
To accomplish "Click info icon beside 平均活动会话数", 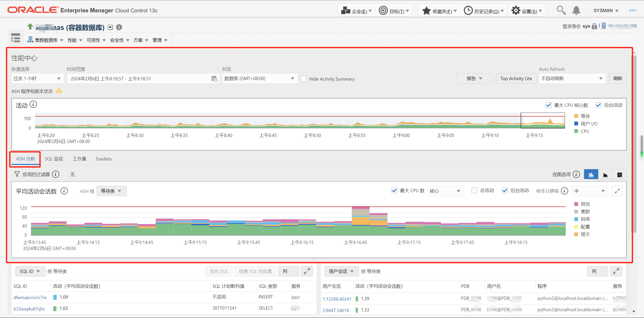I will 64,191.
